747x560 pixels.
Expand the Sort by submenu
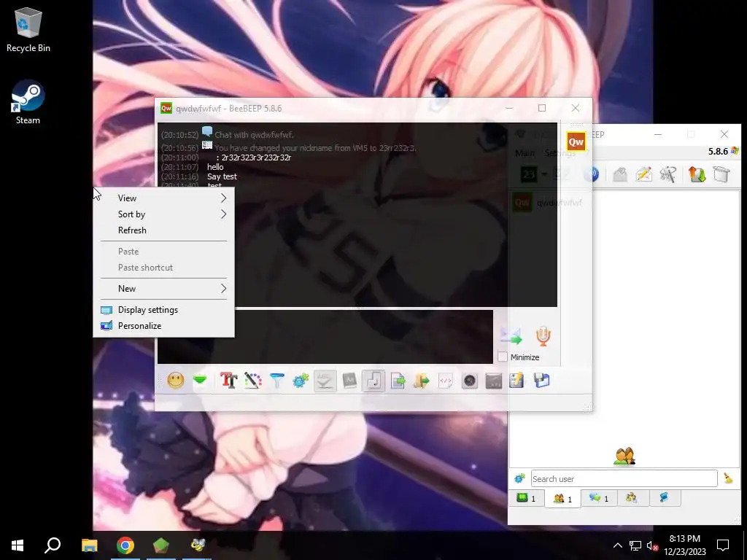[x=163, y=214]
